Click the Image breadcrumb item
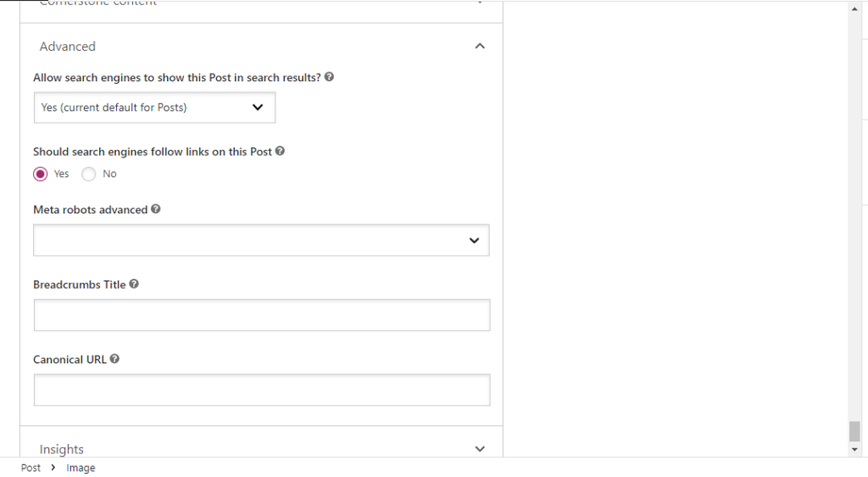Screen dimensions: 868x477 [x=81, y=468]
